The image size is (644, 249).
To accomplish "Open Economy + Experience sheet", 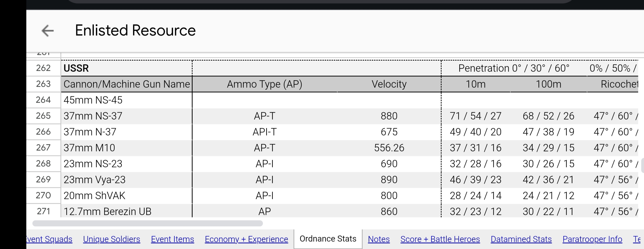I will [246, 239].
